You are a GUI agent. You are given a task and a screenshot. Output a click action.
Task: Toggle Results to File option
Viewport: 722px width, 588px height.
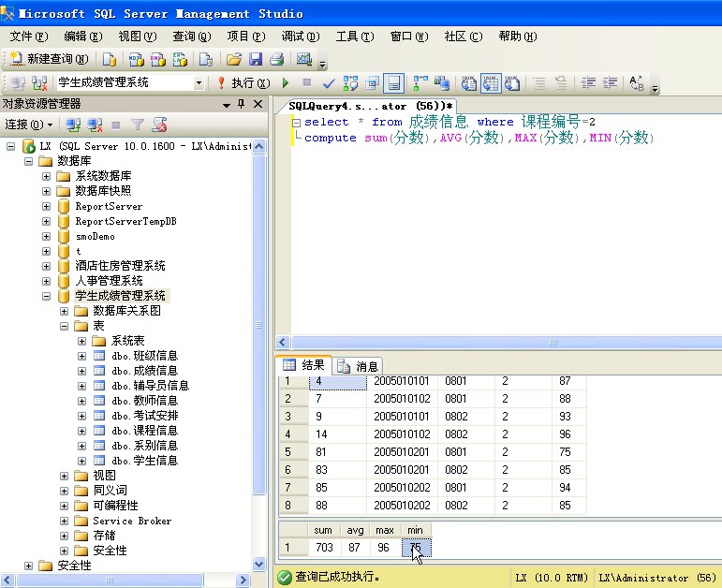[x=512, y=83]
